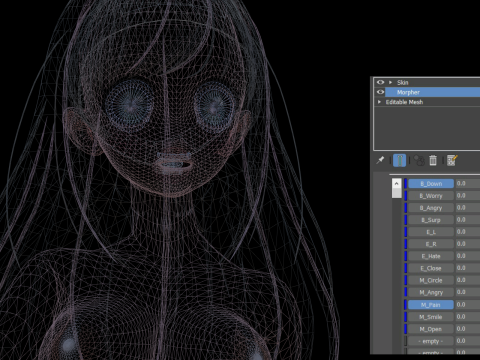Click the M_Open value field
The image size is (480, 360).
[x=468, y=329]
